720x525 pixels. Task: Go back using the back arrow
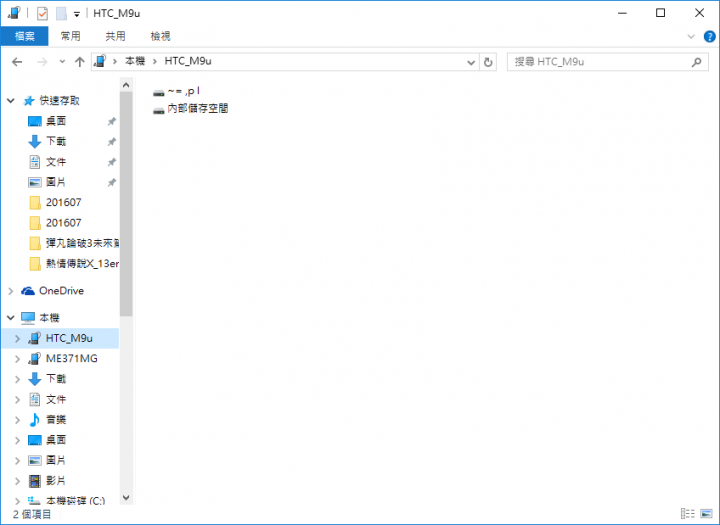[17, 62]
